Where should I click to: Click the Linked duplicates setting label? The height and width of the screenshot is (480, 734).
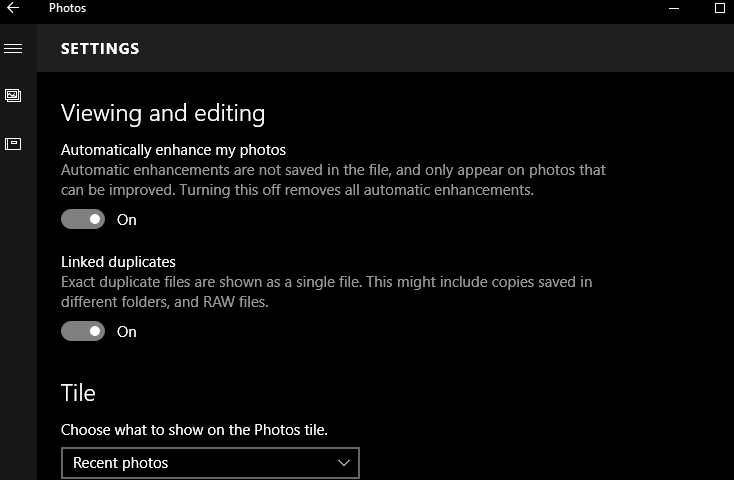coord(118,262)
